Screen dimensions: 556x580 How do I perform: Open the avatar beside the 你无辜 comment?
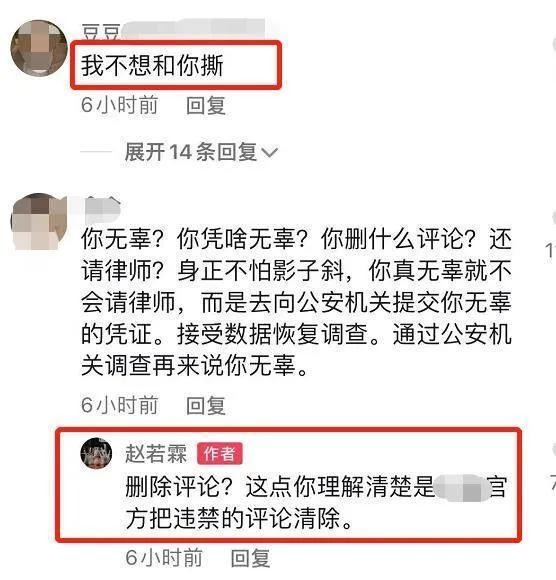[x=39, y=221]
